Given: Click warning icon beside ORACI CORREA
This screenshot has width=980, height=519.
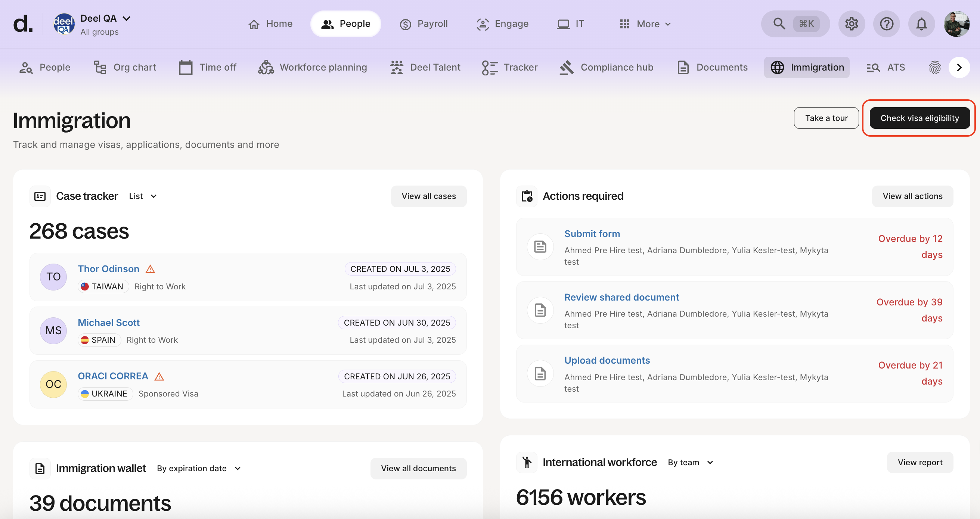Looking at the screenshot, I should (x=159, y=376).
